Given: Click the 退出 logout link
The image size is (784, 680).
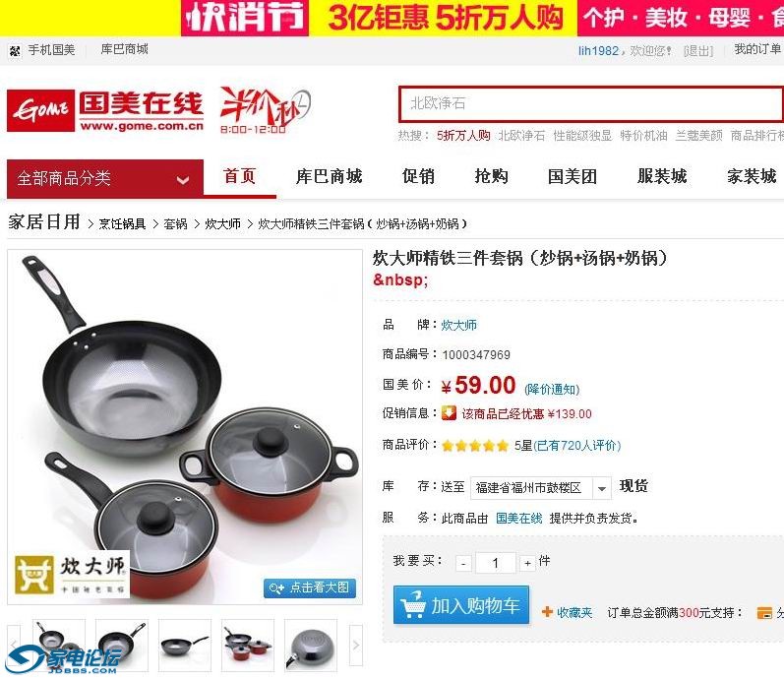Looking at the screenshot, I should click(x=698, y=50).
